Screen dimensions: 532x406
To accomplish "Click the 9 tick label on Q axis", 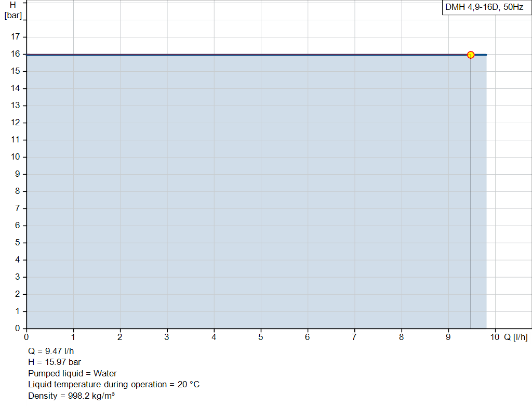I will point(448,337).
